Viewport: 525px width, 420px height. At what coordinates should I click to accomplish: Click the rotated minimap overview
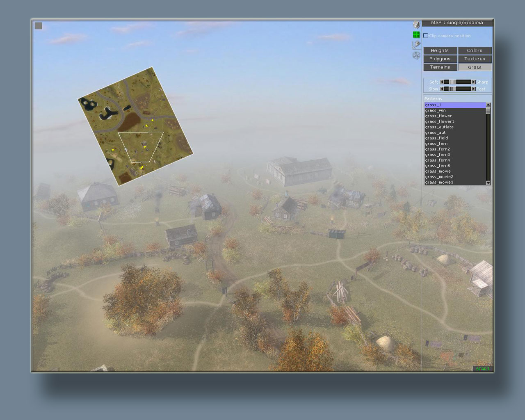coord(135,126)
